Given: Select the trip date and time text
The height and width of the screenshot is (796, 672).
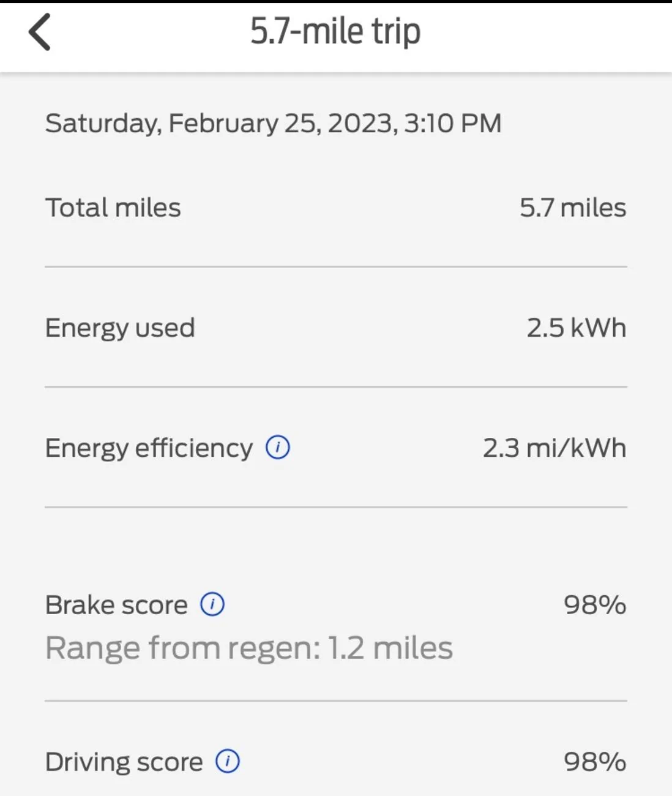Looking at the screenshot, I should [x=273, y=123].
